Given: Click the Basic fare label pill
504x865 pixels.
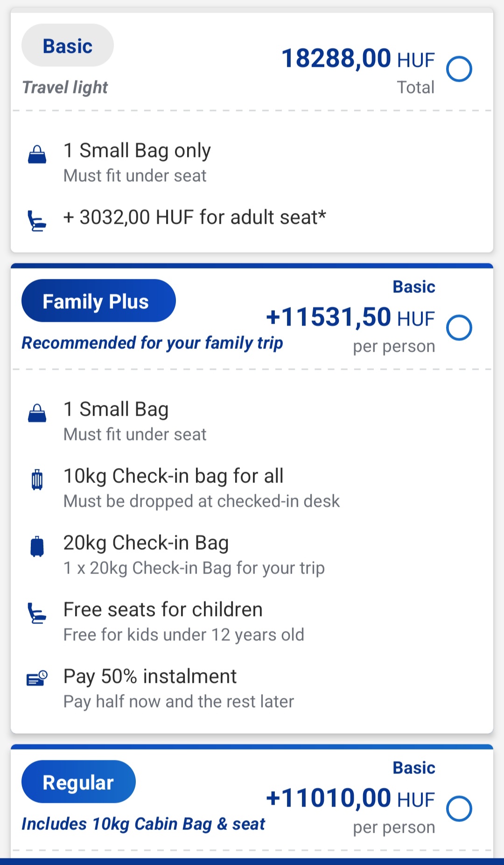Looking at the screenshot, I should (x=68, y=45).
